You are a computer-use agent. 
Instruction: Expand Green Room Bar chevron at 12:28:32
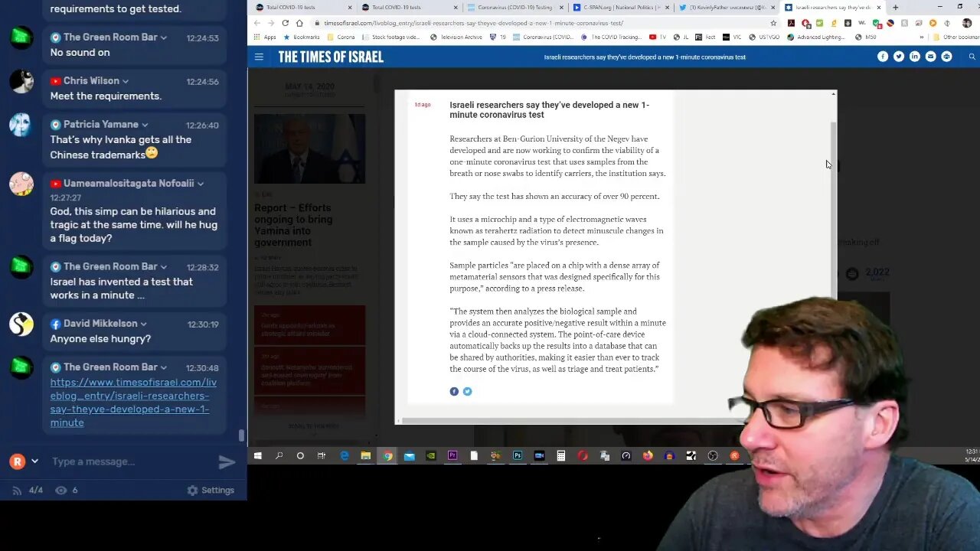tap(164, 267)
